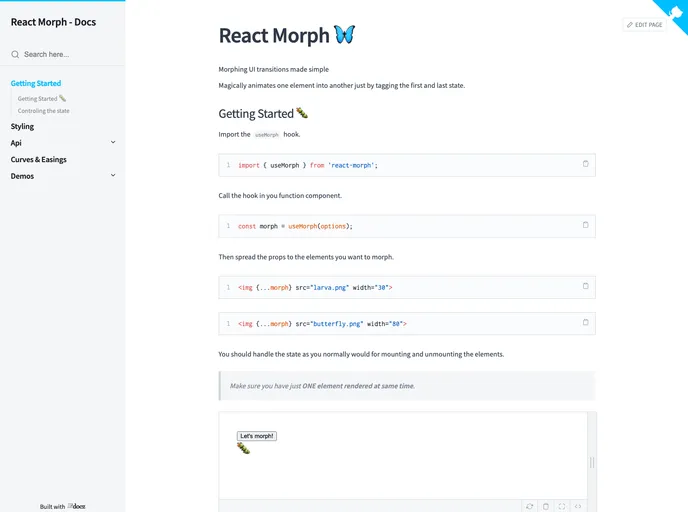Image resolution: width=688 pixels, height=512 pixels.
Task: Open the GitHub corner ribbon
Action: tap(676, 11)
